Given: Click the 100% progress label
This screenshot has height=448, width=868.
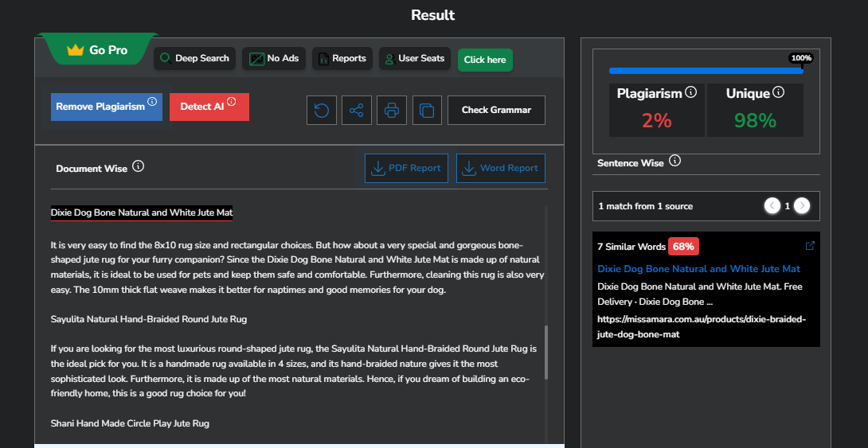Looking at the screenshot, I should pos(801,58).
